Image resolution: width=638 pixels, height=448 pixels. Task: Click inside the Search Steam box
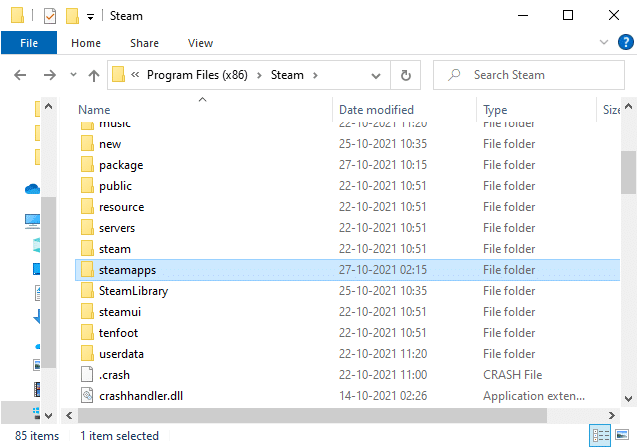(x=529, y=75)
